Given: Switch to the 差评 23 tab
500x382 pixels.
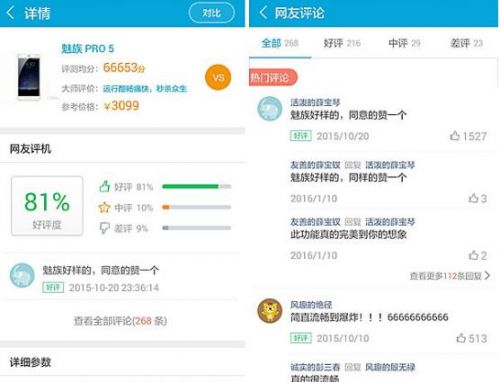Looking at the screenshot, I should [466, 43].
